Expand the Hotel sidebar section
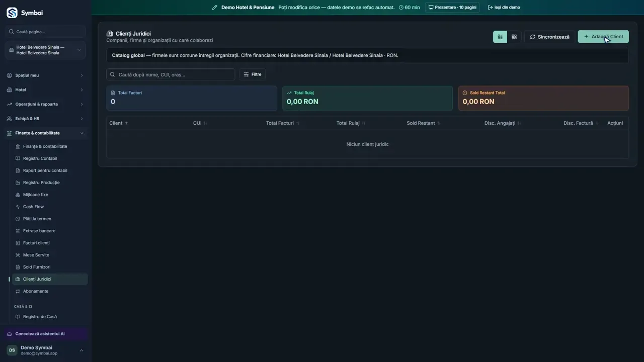The image size is (644, 362). tap(45, 90)
